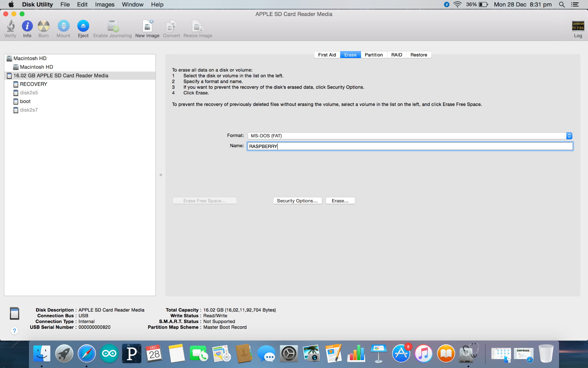Select top-level Macintosh HD disk
This screenshot has width=588, height=368.
point(80,58)
